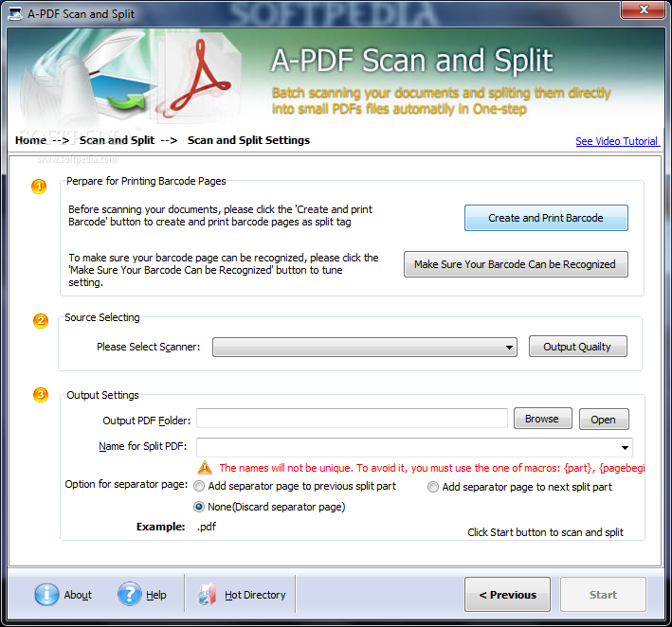Go to Scan and Split breadcrumb step
This screenshot has height=627, width=672.
(x=117, y=140)
